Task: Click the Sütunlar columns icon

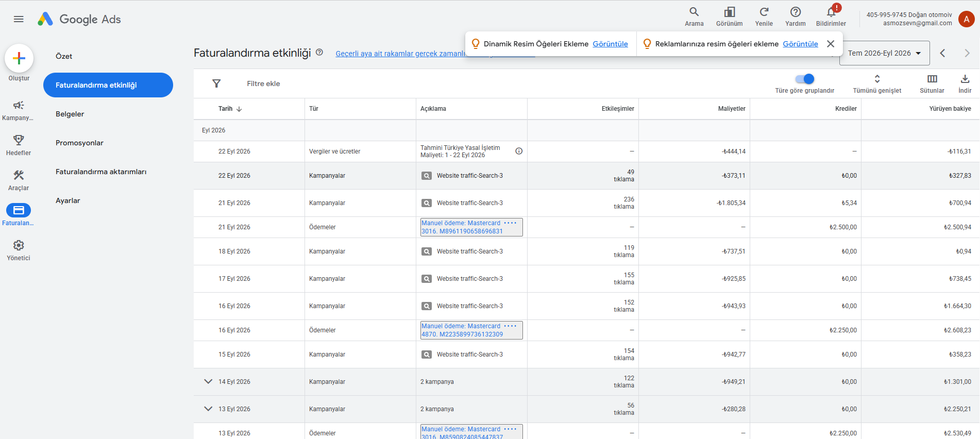Action: click(x=932, y=79)
